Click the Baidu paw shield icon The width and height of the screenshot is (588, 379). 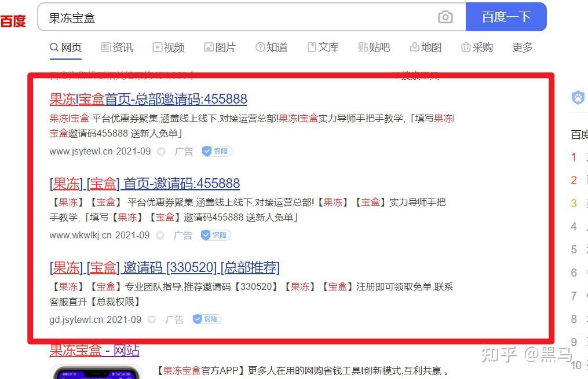(578, 97)
